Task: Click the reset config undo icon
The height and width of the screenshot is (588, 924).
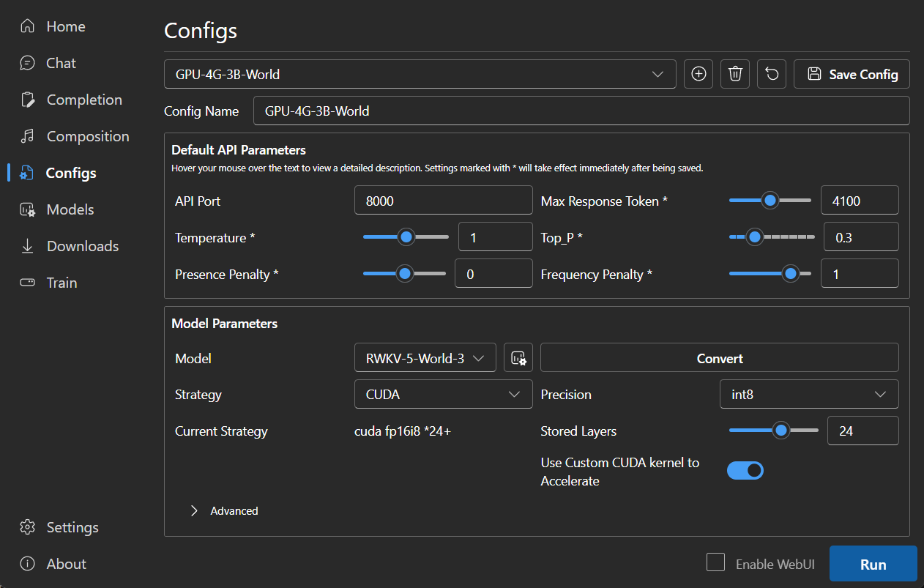Action: click(772, 74)
